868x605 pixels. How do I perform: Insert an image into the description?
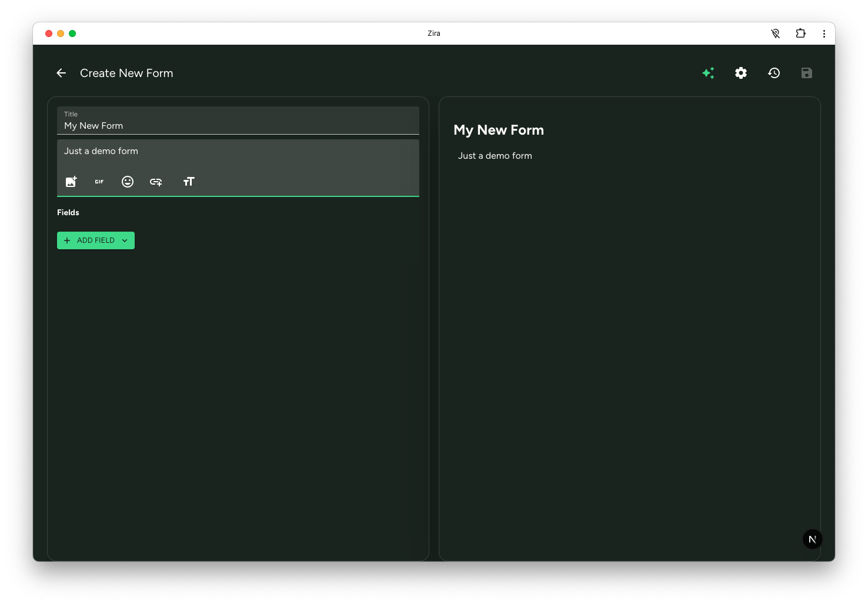71,182
